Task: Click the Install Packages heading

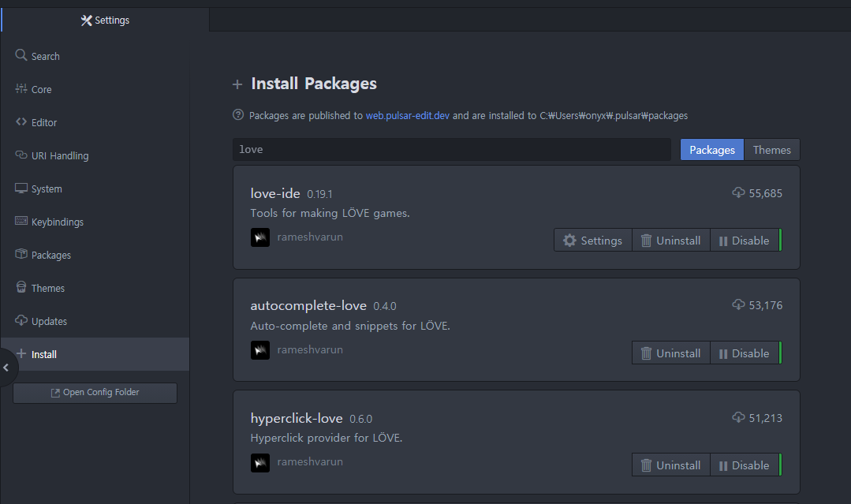Action: tap(314, 84)
